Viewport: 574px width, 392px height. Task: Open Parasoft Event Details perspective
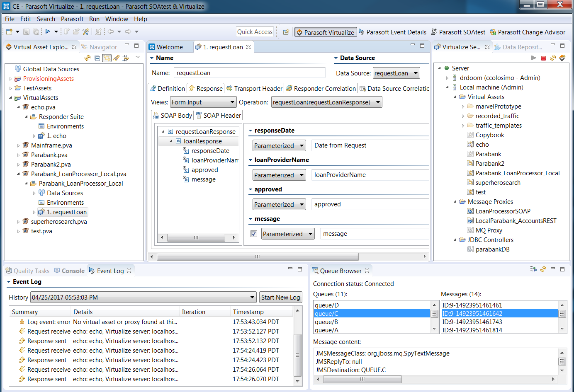click(392, 32)
